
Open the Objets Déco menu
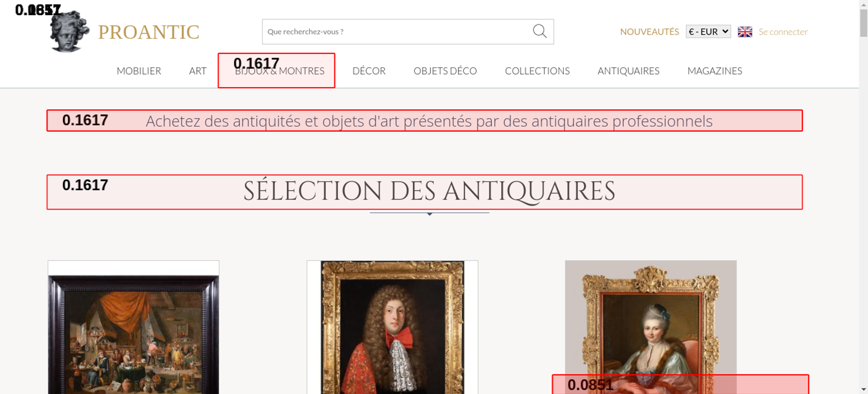pyautogui.click(x=445, y=71)
